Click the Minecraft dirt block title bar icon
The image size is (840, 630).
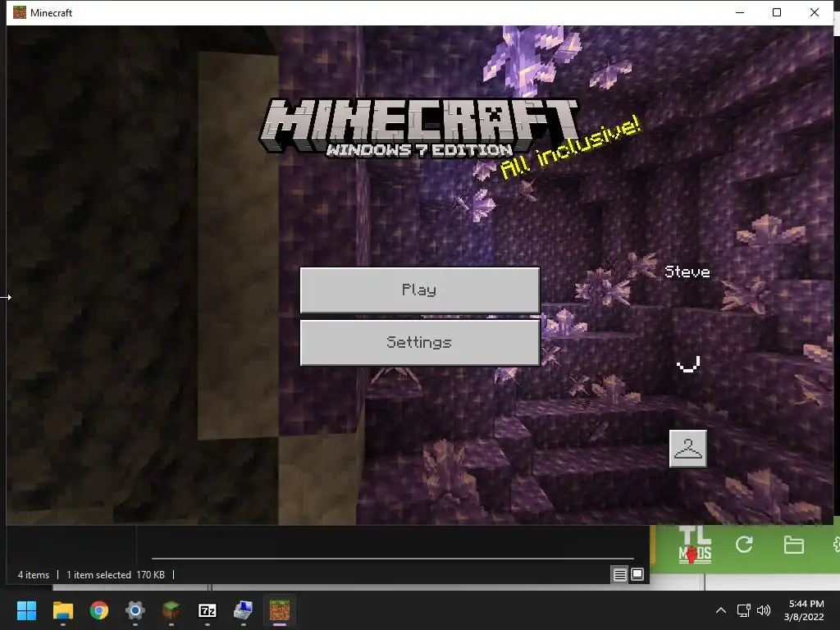pyautogui.click(x=20, y=12)
